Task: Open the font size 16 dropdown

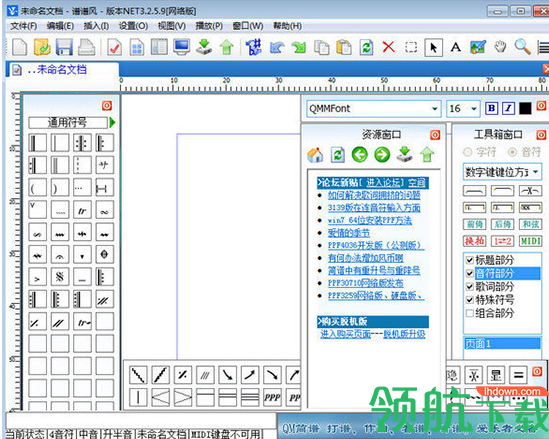Action: click(x=474, y=109)
